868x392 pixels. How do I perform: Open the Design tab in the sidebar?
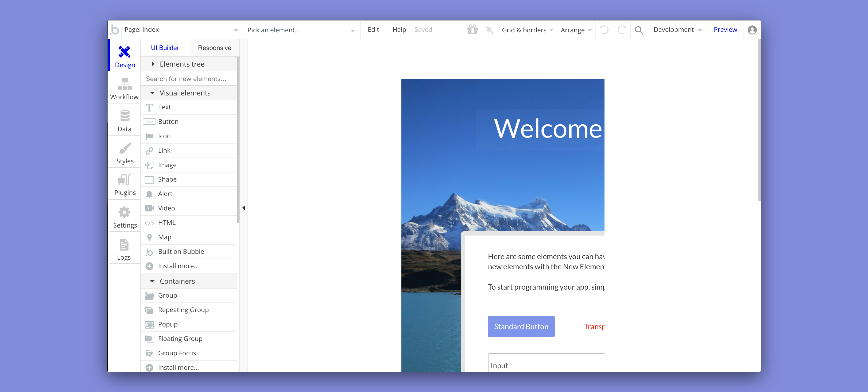click(125, 56)
